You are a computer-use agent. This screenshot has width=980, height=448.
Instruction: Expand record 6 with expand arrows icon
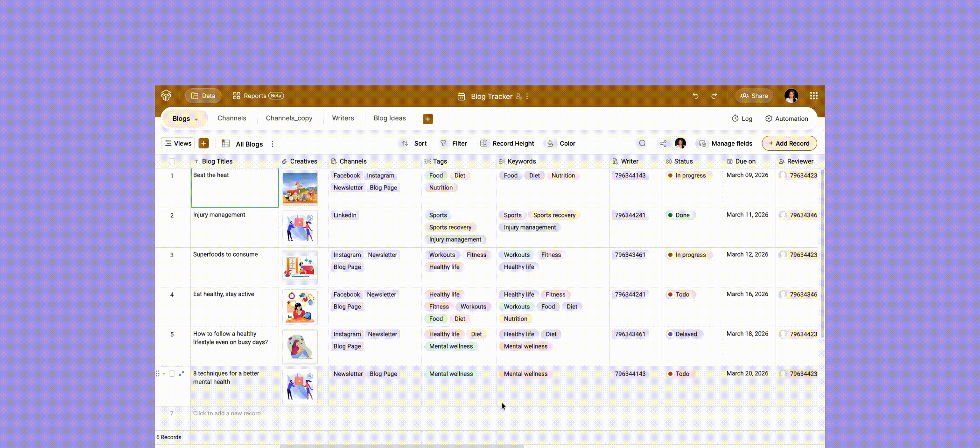[182, 373]
